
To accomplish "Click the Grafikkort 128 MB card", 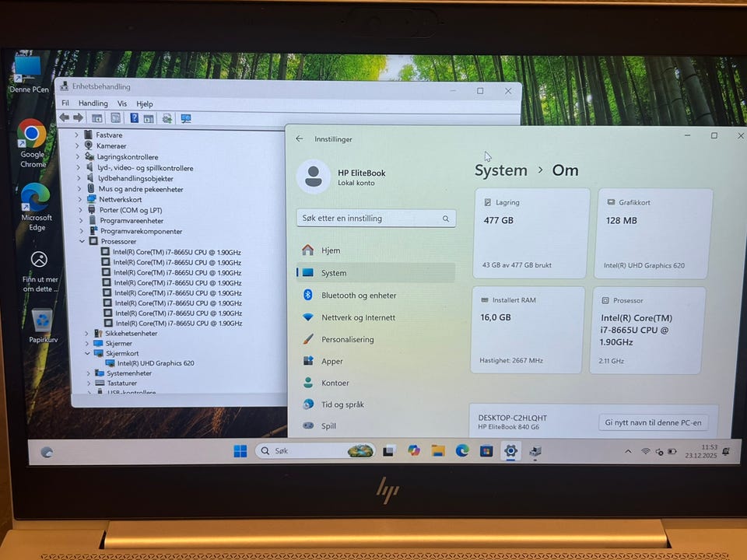I will (x=653, y=233).
